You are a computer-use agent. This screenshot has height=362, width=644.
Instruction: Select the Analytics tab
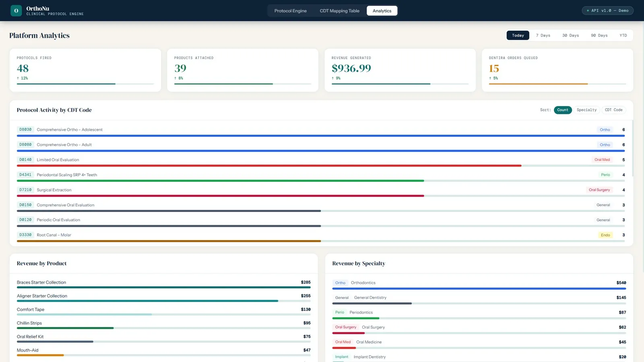[x=382, y=11]
